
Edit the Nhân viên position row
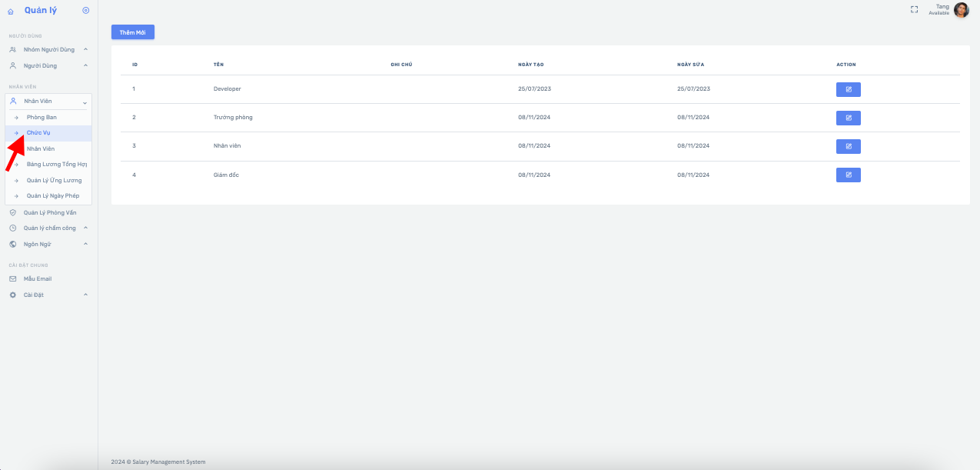848,146
